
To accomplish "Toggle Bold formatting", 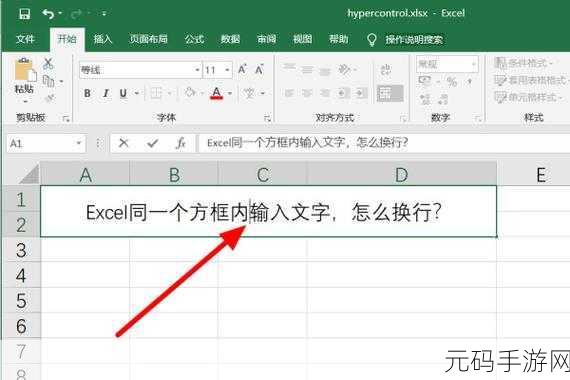I will pyautogui.click(x=87, y=93).
